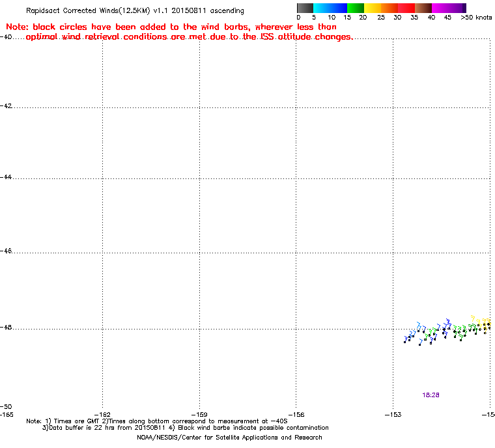Viewport: 495px width, 448px height.
Task: Click the 'Times are GMT' footnote line
Action: tap(157, 421)
